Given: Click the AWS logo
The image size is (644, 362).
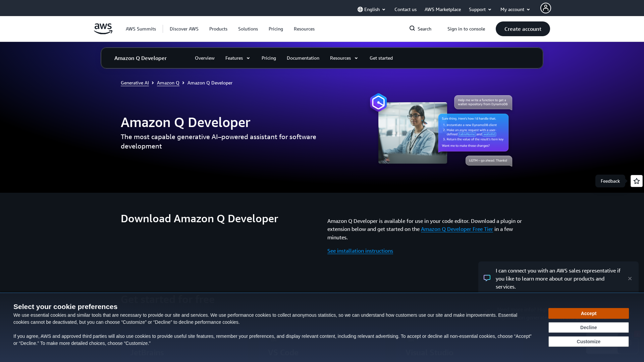Looking at the screenshot, I should pos(103,29).
